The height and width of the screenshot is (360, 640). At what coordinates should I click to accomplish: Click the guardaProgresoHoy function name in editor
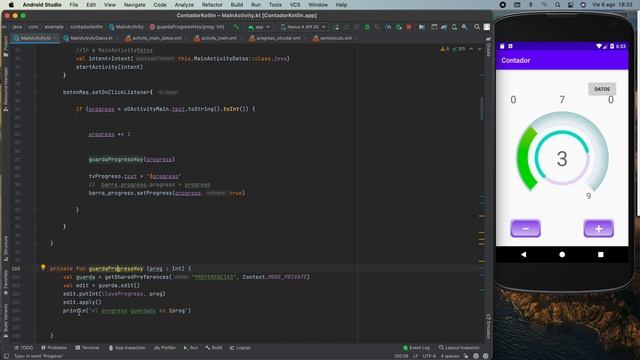click(116, 269)
